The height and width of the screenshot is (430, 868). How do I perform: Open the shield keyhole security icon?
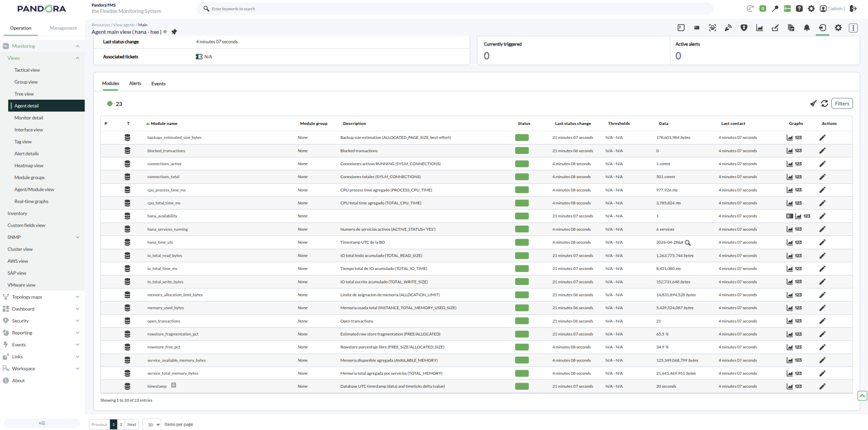click(744, 28)
